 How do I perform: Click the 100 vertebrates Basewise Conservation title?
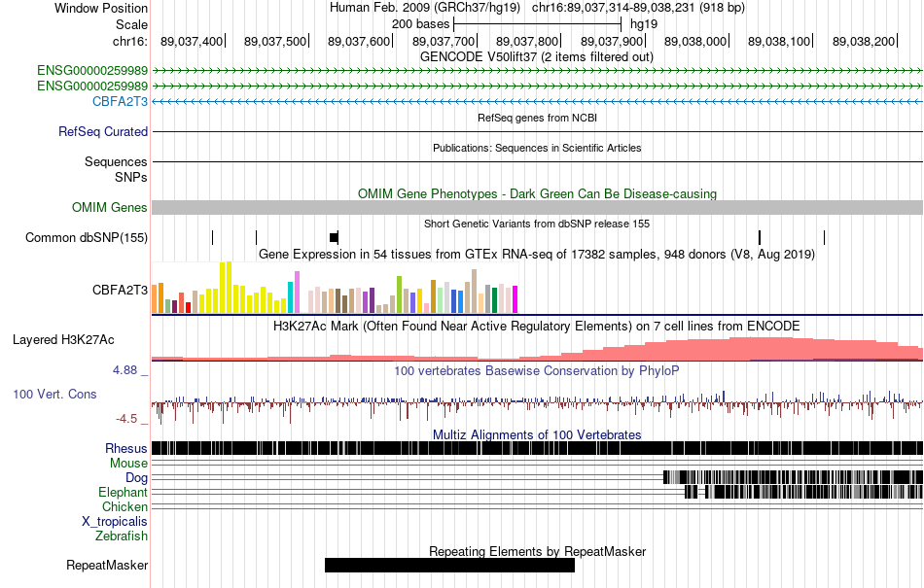coord(537,371)
